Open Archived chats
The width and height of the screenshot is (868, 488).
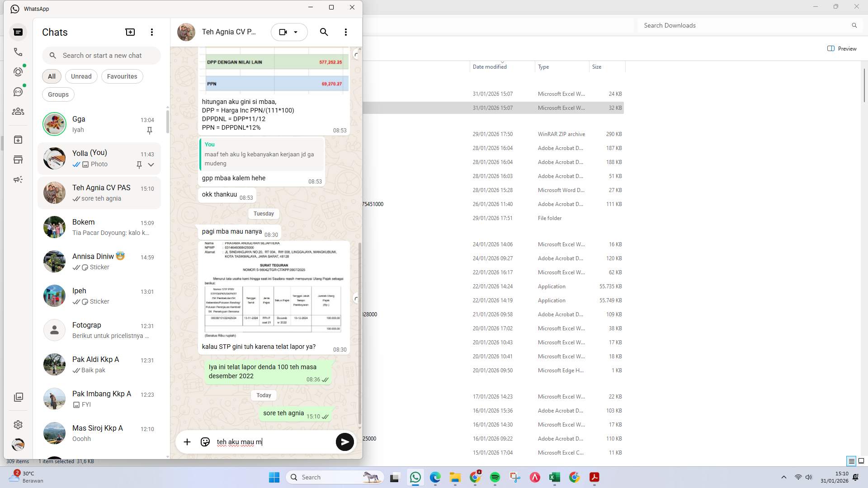click(x=18, y=140)
